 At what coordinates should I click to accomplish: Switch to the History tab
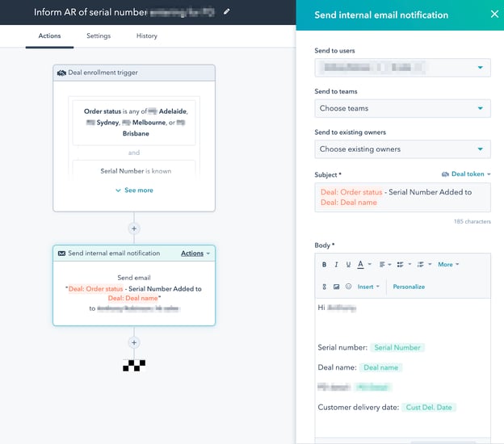(147, 36)
